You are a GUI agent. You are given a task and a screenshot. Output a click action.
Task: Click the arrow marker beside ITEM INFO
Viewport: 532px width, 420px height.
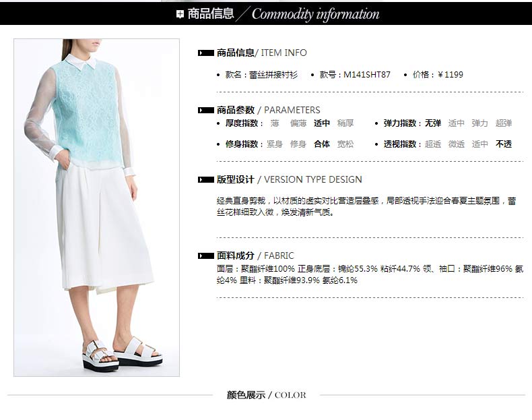(205, 53)
